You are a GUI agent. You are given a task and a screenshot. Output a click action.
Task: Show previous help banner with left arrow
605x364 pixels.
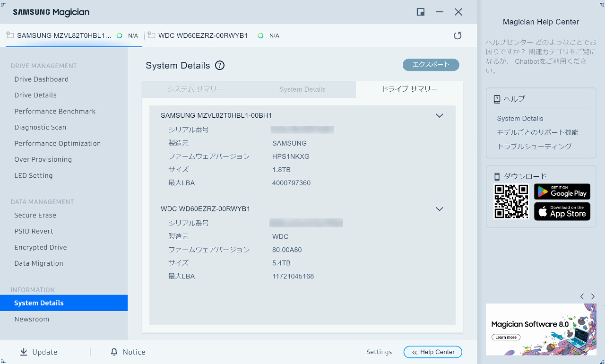tap(582, 296)
